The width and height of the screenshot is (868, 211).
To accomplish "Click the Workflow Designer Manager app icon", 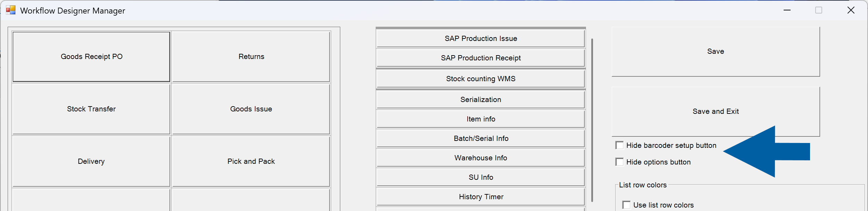I will [11, 10].
